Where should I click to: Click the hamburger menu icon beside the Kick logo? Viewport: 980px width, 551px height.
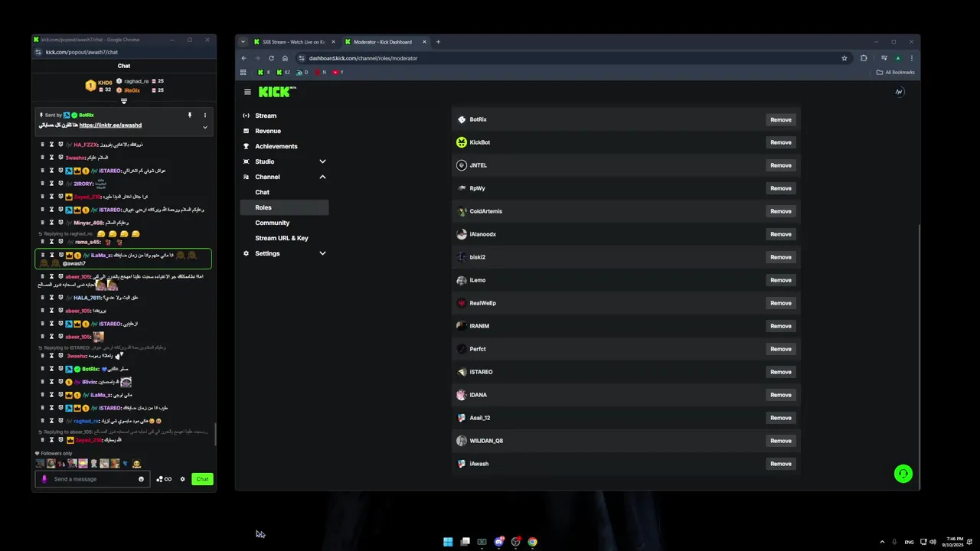(x=247, y=92)
